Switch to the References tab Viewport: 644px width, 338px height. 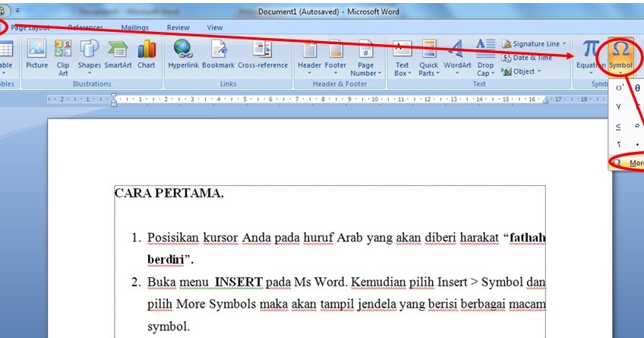pos(85,27)
